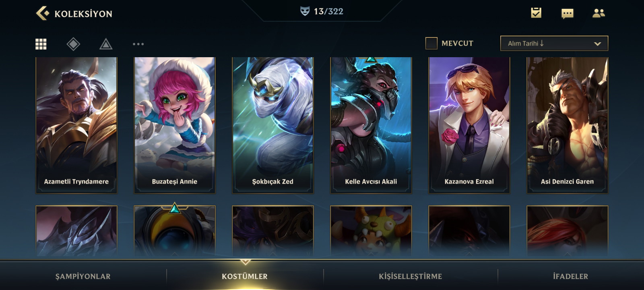644x290 pixels.
Task: Go back using the Koleksiyon arrow
Action: [x=42, y=13]
